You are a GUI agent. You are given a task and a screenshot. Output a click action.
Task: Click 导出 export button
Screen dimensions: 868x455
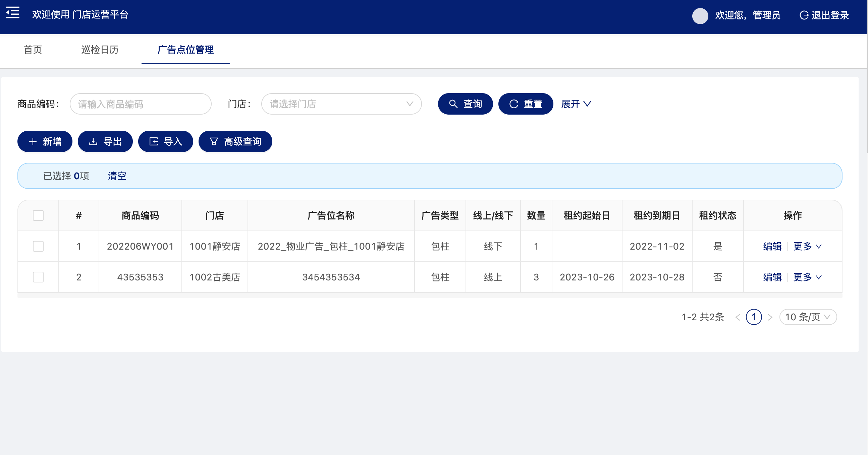pos(105,141)
